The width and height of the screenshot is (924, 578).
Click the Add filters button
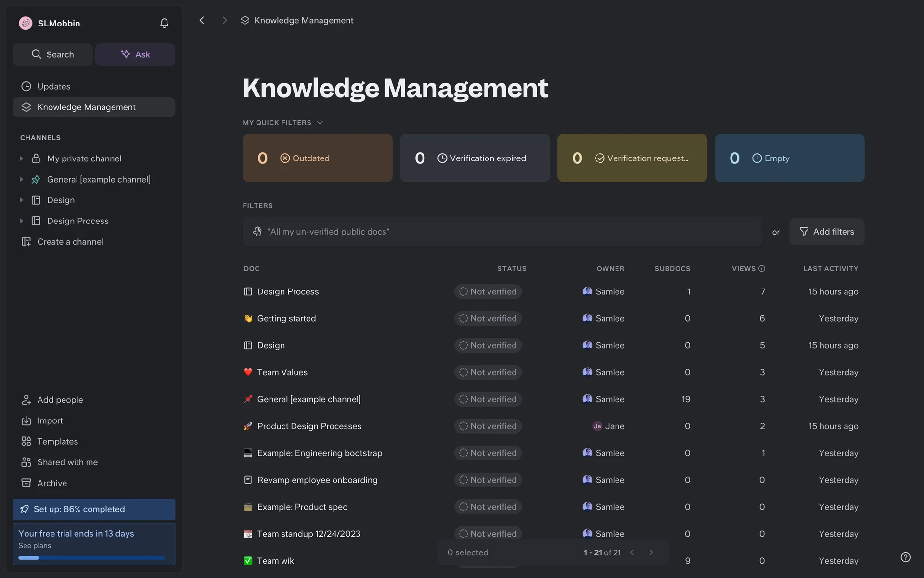[827, 232]
